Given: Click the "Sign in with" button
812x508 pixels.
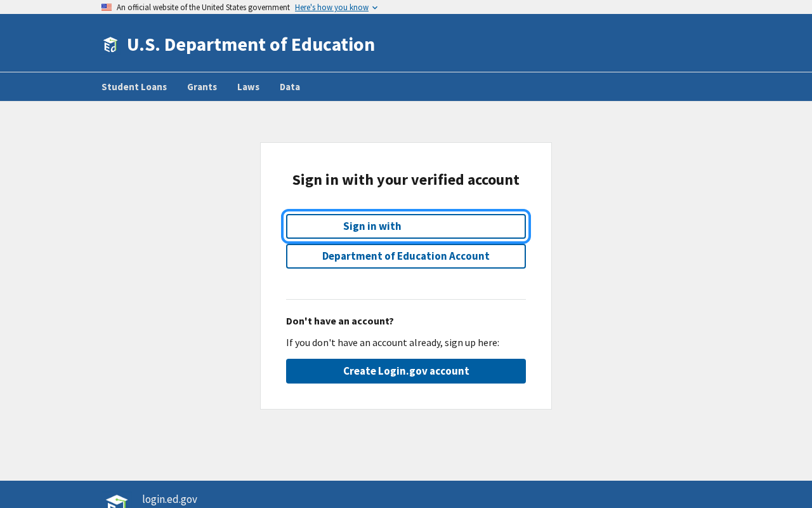Looking at the screenshot, I should 406,227.
